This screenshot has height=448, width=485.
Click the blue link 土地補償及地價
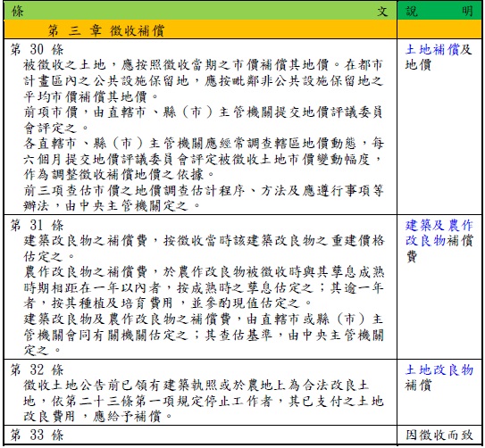tap(439, 57)
